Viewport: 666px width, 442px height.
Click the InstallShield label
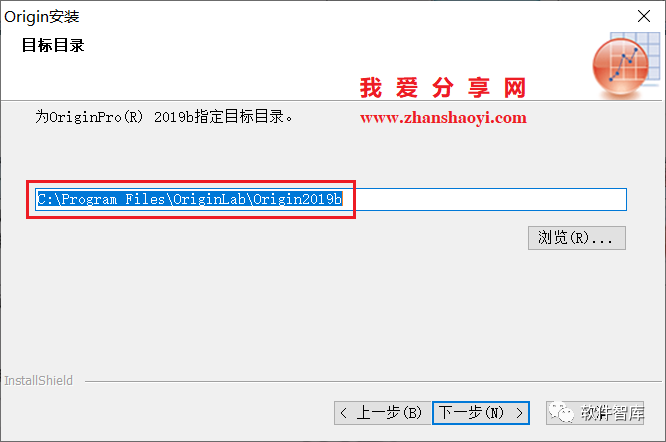39,380
